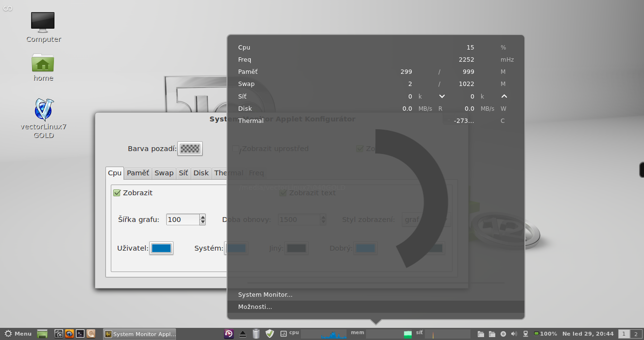This screenshot has height=340, width=644.
Task: Switch to workspace 2
Action: point(635,334)
